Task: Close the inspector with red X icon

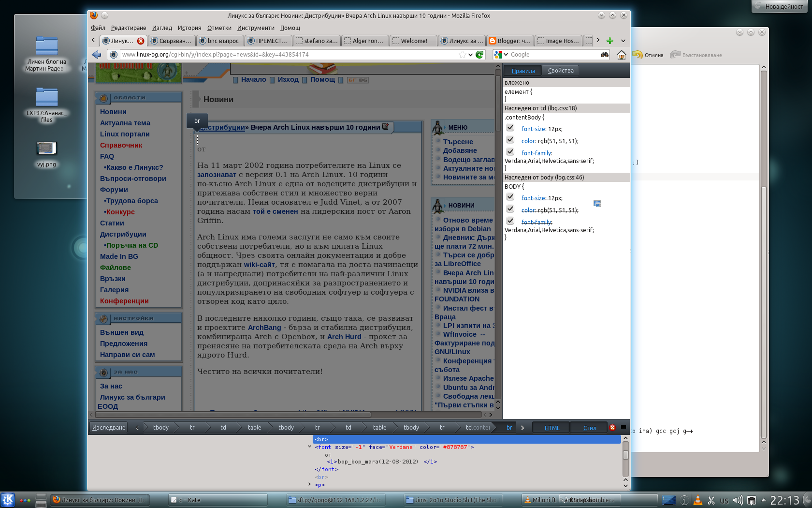Action: pos(612,427)
